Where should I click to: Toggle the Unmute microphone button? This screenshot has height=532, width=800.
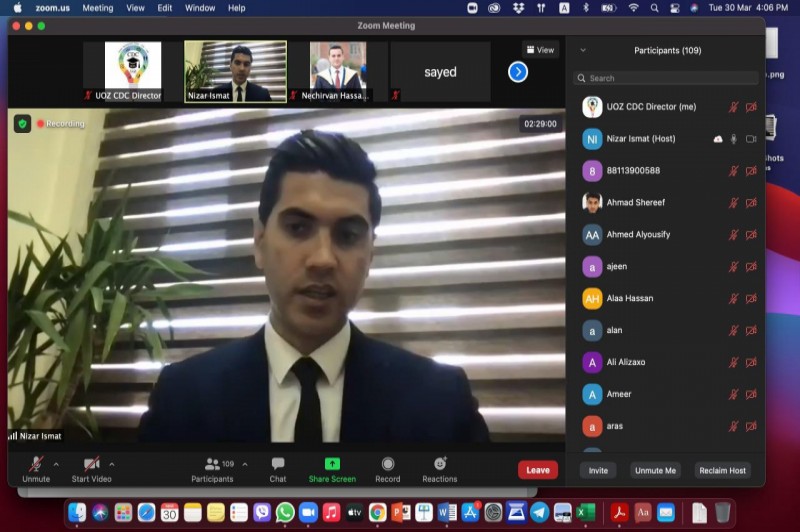pyautogui.click(x=36, y=465)
